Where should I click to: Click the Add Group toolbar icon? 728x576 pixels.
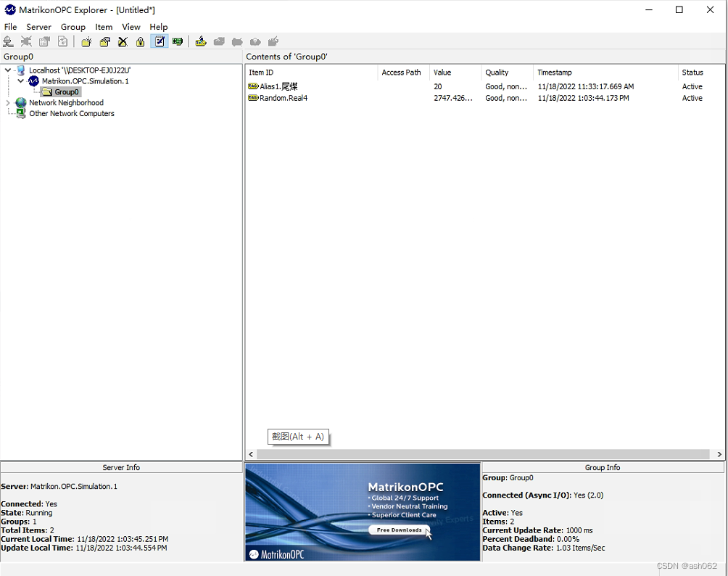[x=86, y=42]
